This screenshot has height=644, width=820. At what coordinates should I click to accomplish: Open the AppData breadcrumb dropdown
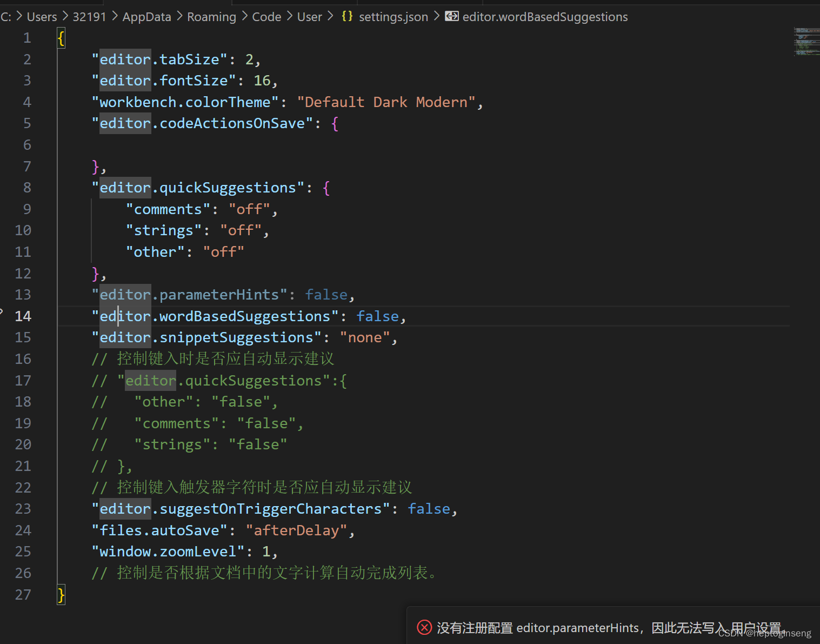(x=146, y=16)
